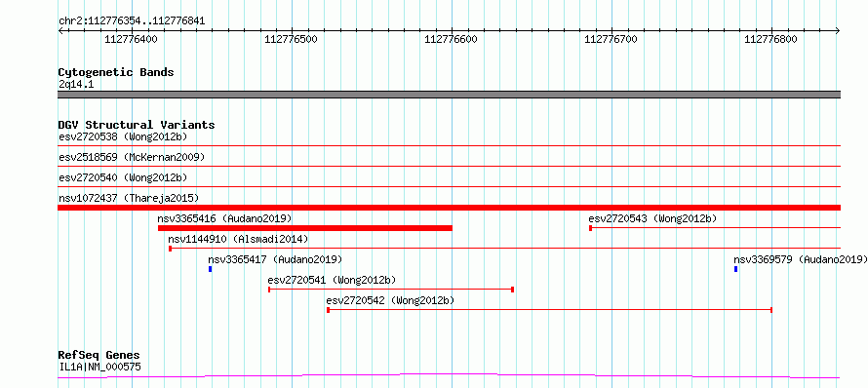Click the thick red nsv1072437 variant bar
868x388 pixels.
click(x=449, y=208)
